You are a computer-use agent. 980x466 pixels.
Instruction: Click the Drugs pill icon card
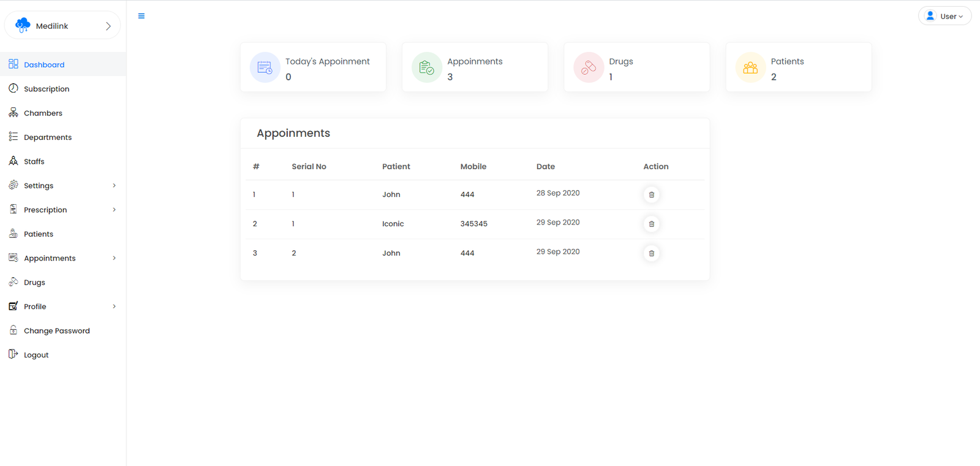(x=588, y=67)
